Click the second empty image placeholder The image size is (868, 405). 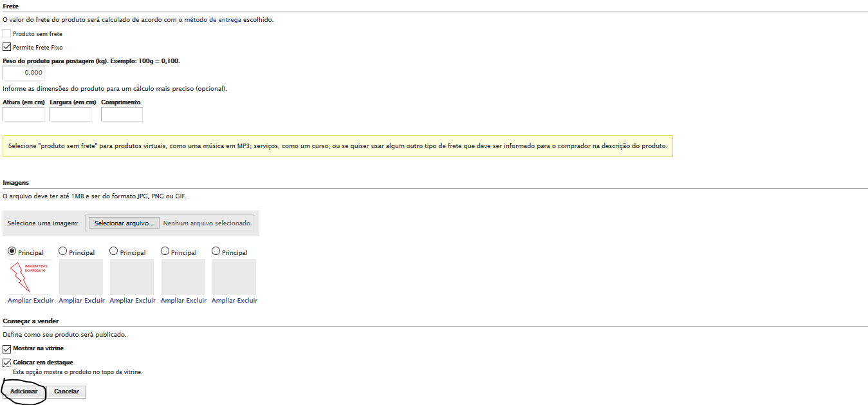click(x=132, y=277)
